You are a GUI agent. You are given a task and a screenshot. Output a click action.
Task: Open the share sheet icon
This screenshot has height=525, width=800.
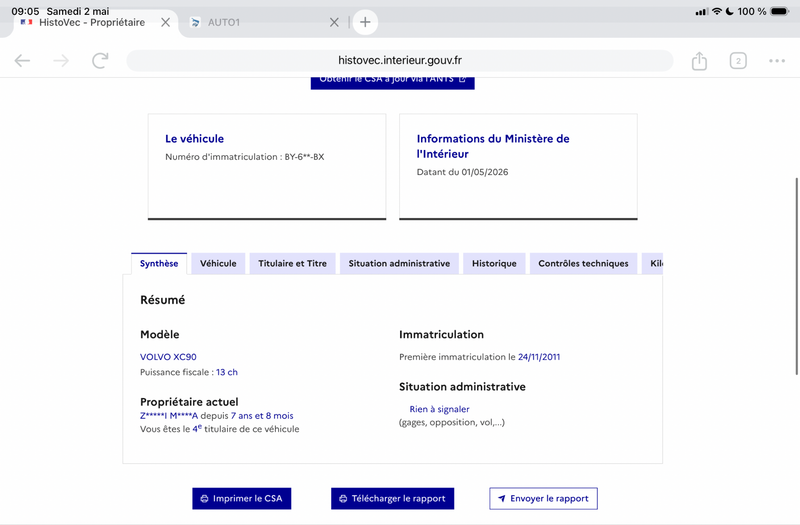click(699, 61)
